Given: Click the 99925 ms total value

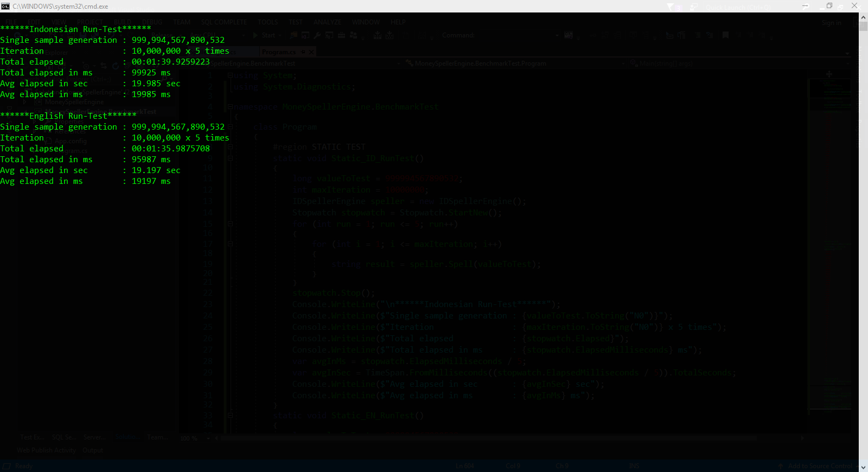Looking at the screenshot, I should pyautogui.click(x=151, y=73).
